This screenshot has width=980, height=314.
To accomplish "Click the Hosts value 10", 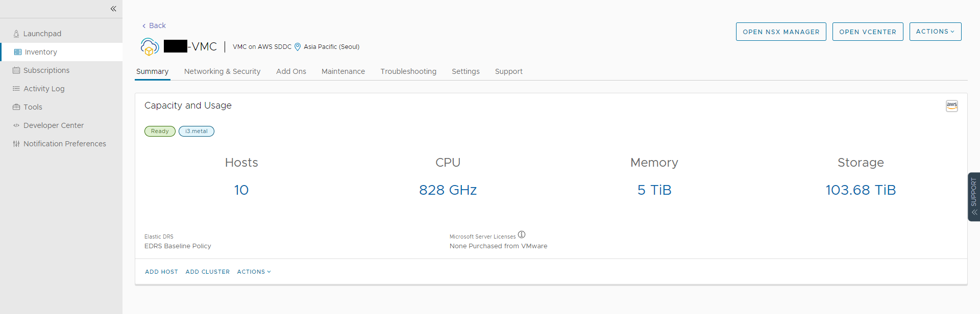I will pyautogui.click(x=241, y=190).
